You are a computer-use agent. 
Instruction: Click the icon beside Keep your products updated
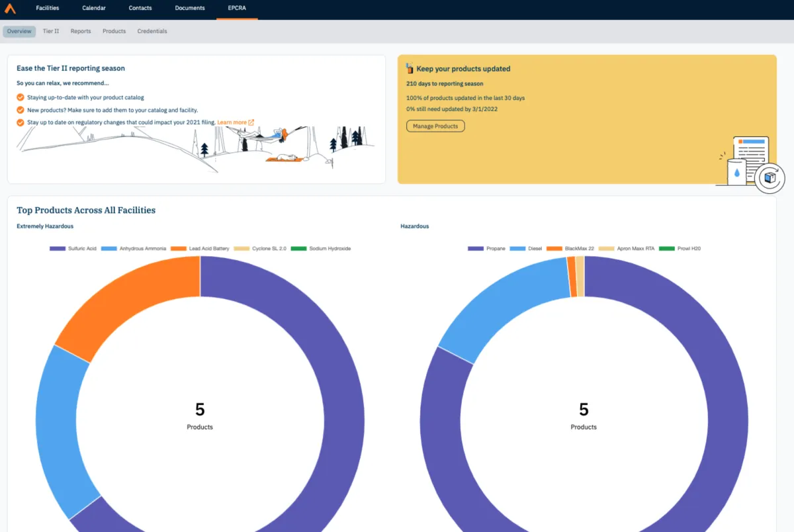click(x=410, y=68)
